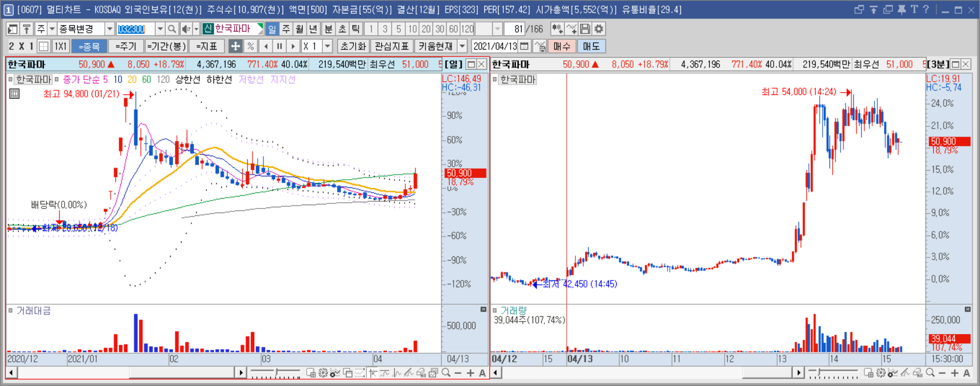Viewport: 980px width, 386px height.
Task: Click the 관심지표 button
Action: pyautogui.click(x=391, y=46)
